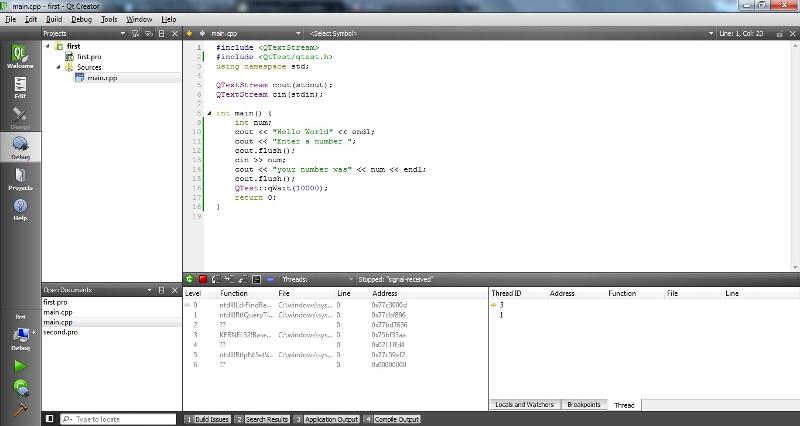
Task: Select second.pro in Open Documents
Action: 61,332
